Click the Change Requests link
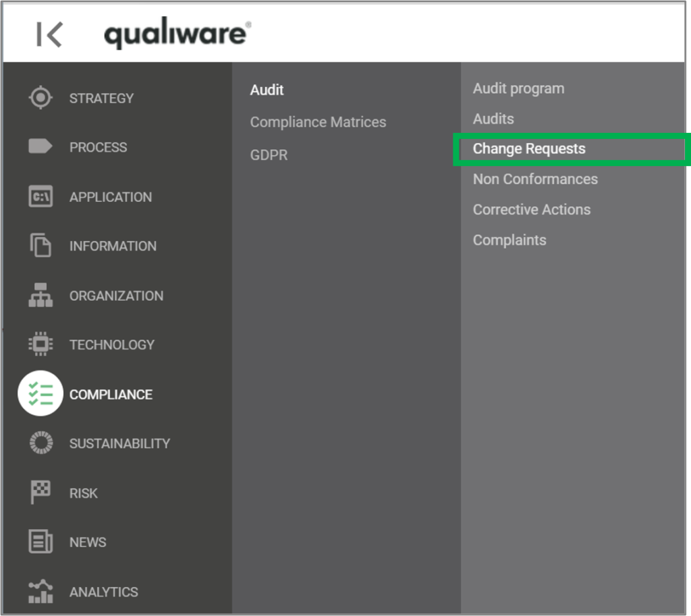Viewport: 691px width, 616px height. 529,148
